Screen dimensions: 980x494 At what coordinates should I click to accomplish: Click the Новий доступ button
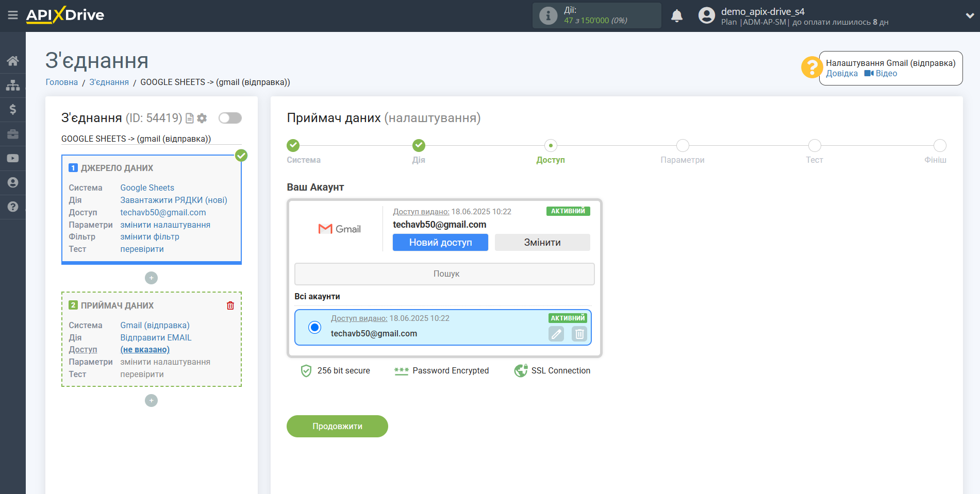coord(440,243)
